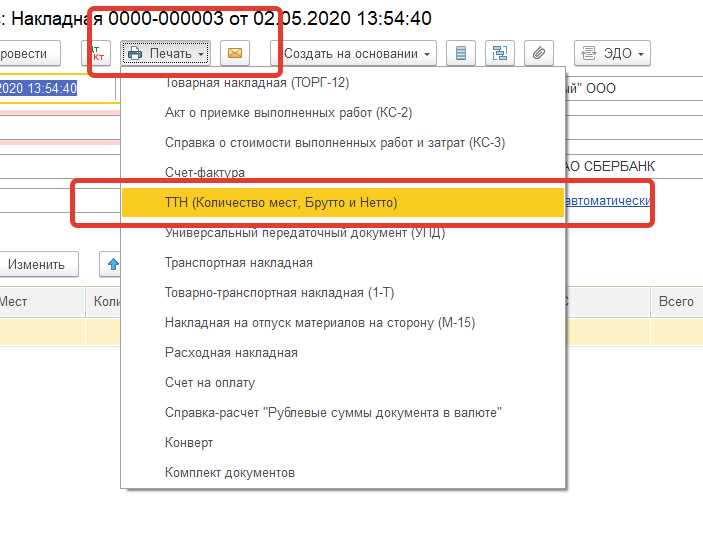Choose Расходная накладная print form

tap(343, 353)
